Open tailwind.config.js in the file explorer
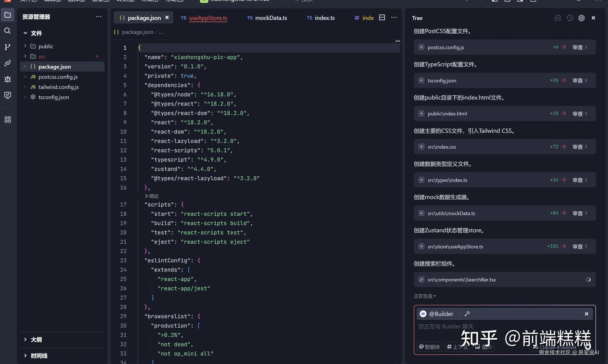The height and width of the screenshot is (364, 608). 58,87
